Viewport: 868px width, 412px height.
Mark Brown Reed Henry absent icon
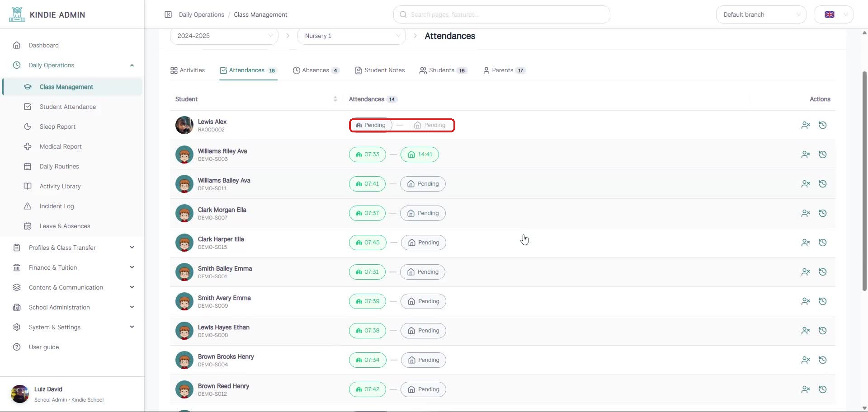pos(805,389)
